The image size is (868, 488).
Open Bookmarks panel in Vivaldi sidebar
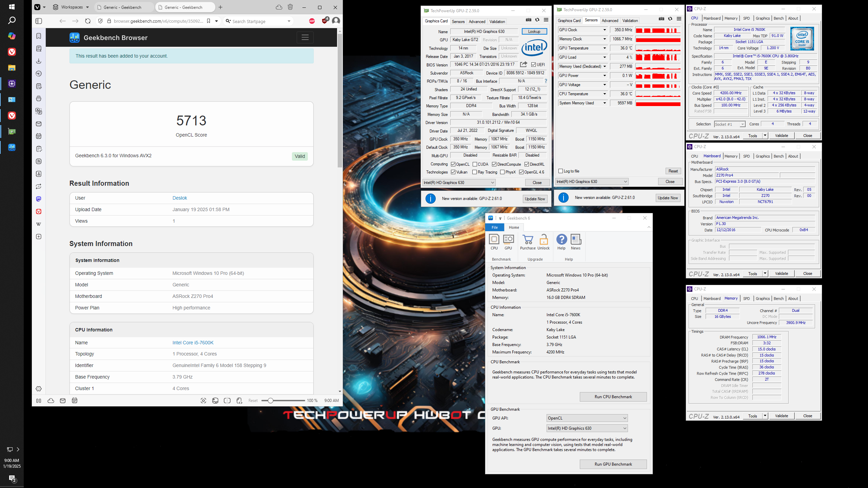pos(39,36)
